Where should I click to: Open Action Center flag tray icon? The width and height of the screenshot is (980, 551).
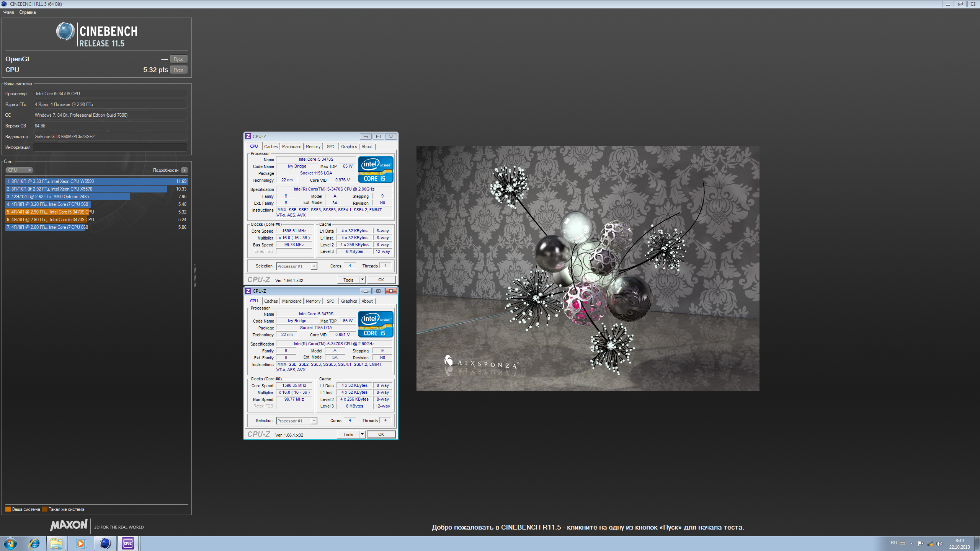[921, 544]
